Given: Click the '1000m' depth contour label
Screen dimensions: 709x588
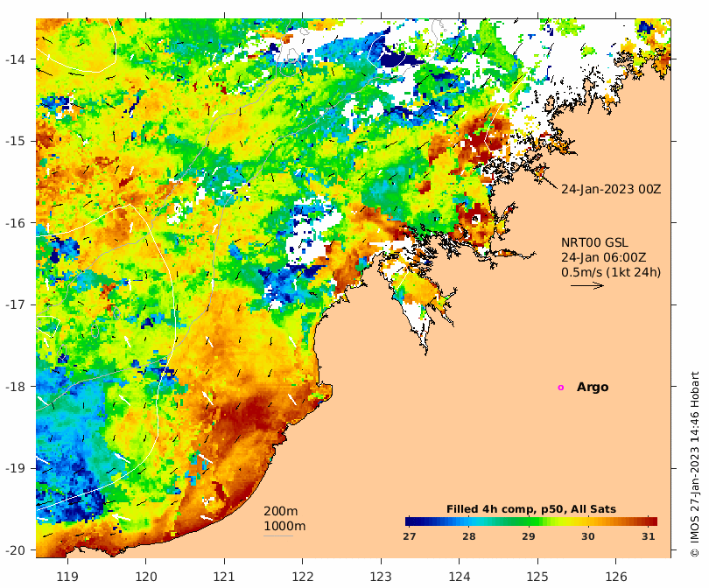Looking at the screenshot, I should (284, 526).
